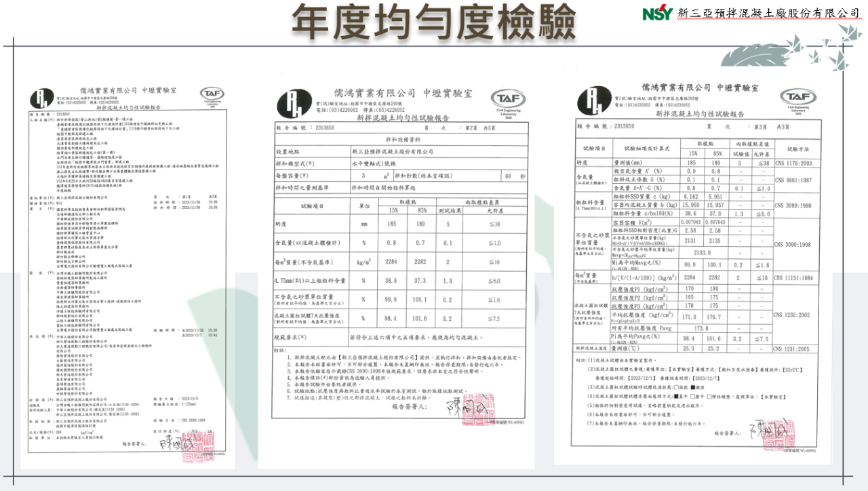Image resolution: width=868 pixels, height=491 pixels.
Task: Click the 新三亞預拌混凝土廠股份有限公司 company name
Action: [768, 13]
